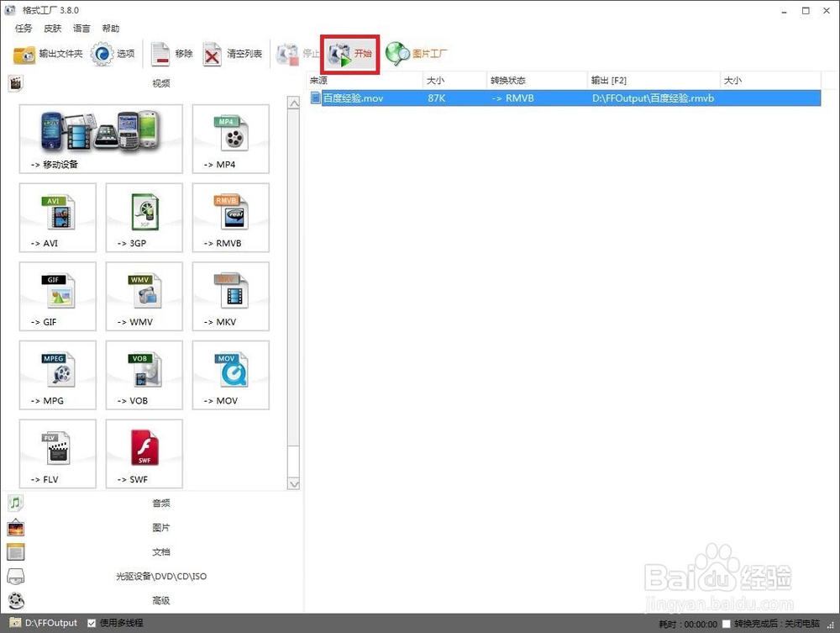Click the 87K size cell
The image size is (840, 633).
(x=437, y=98)
